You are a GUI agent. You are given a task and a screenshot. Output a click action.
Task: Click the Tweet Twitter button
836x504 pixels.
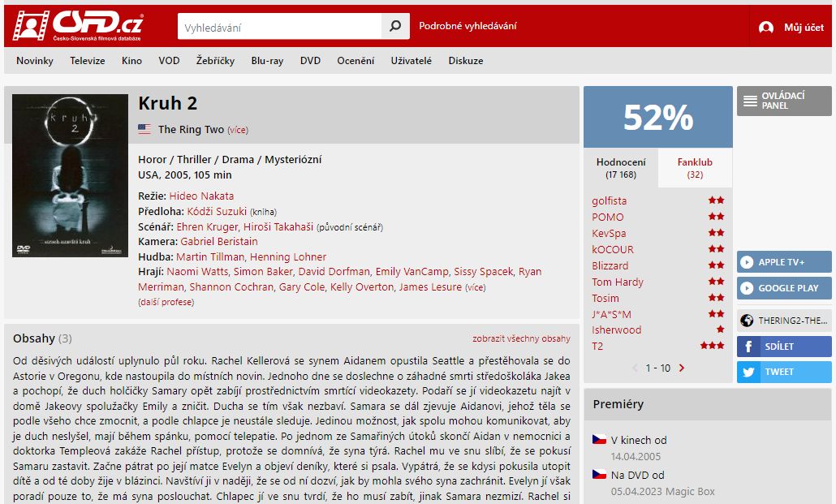tap(784, 372)
